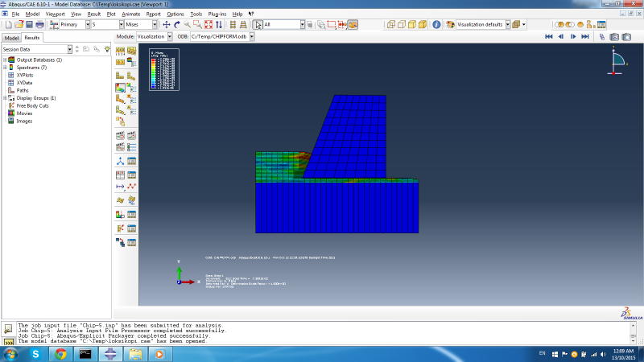Expand the Display Groups tree node
The height and width of the screenshot is (362, 644).
(5, 98)
